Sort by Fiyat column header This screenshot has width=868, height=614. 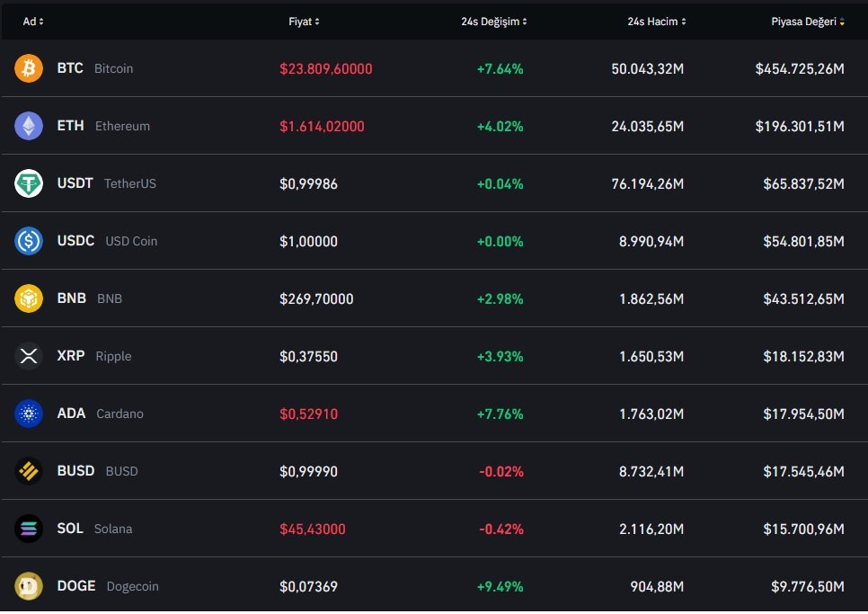click(304, 22)
